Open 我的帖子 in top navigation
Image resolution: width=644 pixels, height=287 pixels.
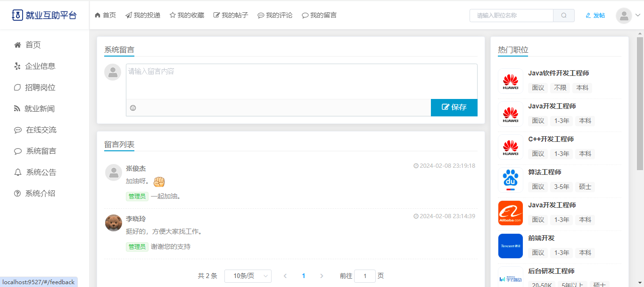coord(231,15)
